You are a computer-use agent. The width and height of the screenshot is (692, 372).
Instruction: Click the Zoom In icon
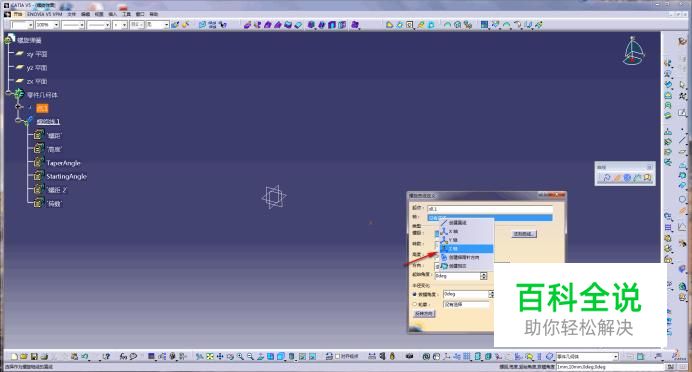(240, 356)
